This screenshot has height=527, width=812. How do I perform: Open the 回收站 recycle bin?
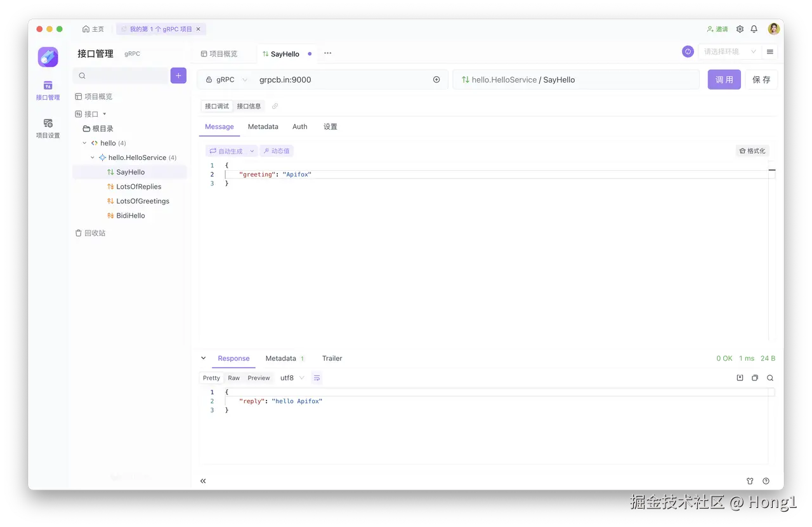pos(91,233)
